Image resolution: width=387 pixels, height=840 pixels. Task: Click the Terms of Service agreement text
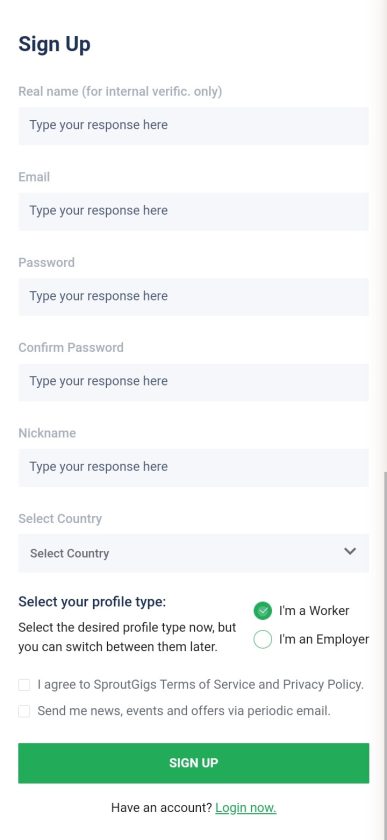click(200, 685)
